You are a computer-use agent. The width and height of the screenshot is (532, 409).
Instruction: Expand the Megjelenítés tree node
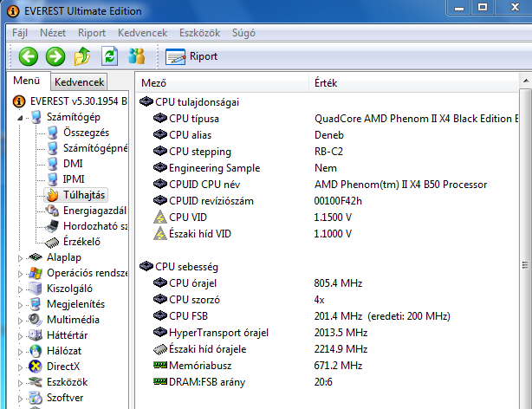point(20,305)
